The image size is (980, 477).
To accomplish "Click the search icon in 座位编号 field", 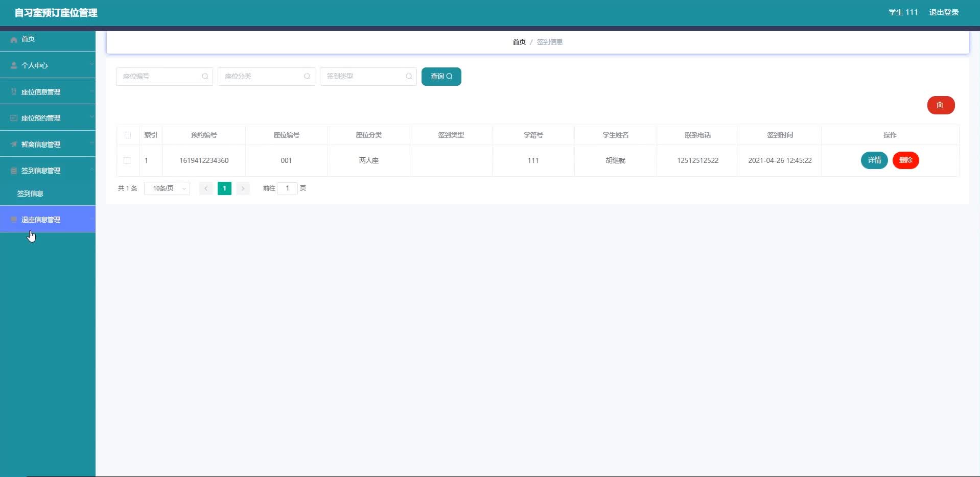I will tap(205, 77).
